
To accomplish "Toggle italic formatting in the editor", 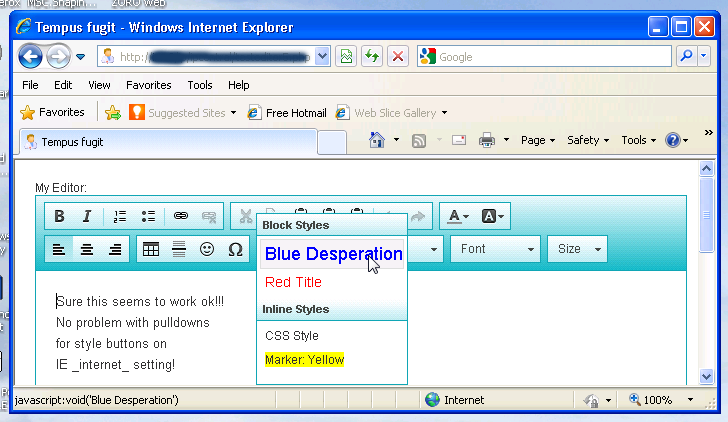I will pos(87,216).
